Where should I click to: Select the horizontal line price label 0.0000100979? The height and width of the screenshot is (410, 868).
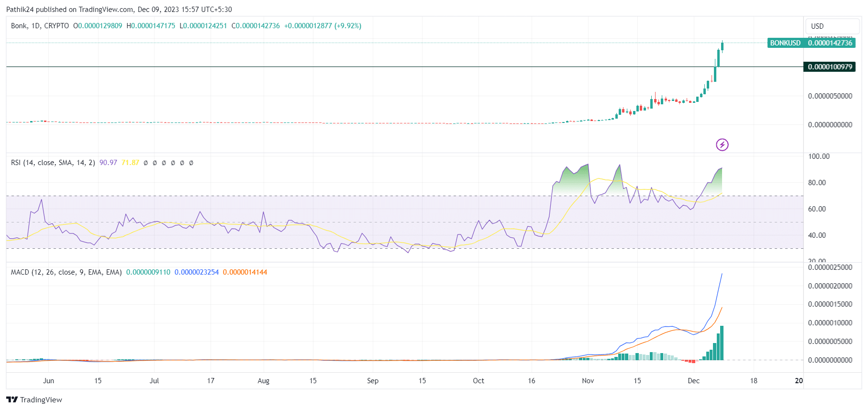click(x=830, y=67)
